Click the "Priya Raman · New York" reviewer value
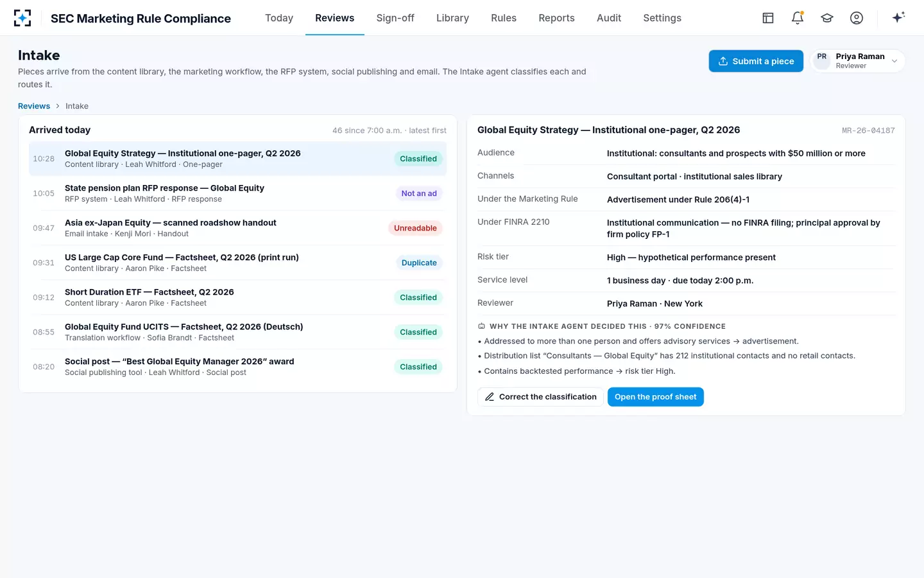The width and height of the screenshot is (924, 578). pos(654,304)
